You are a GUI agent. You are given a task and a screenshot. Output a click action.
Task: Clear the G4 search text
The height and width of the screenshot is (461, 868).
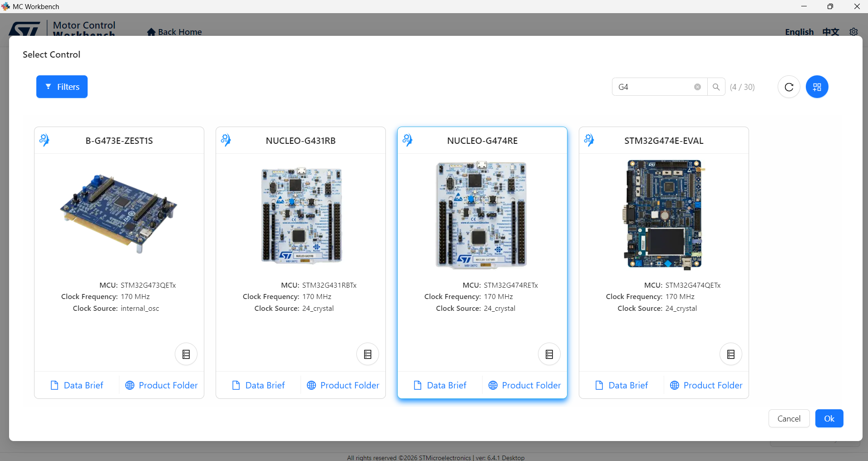(697, 87)
